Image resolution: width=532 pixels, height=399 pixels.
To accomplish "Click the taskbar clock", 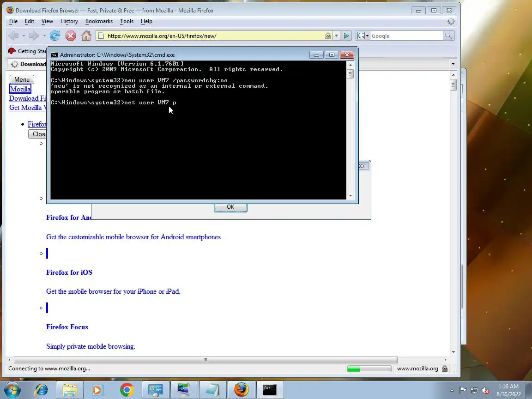I will 508,390.
